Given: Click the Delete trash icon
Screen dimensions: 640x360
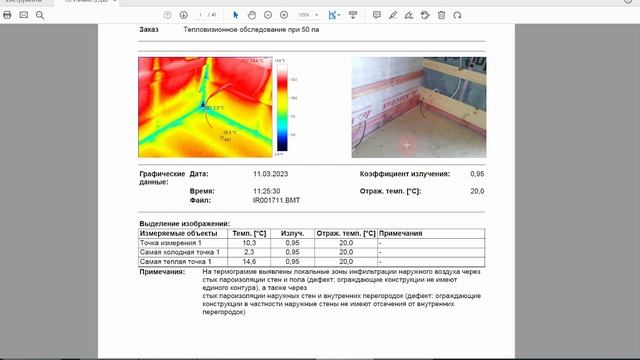Looking at the screenshot, I should pyautogui.click(x=441, y=15).
